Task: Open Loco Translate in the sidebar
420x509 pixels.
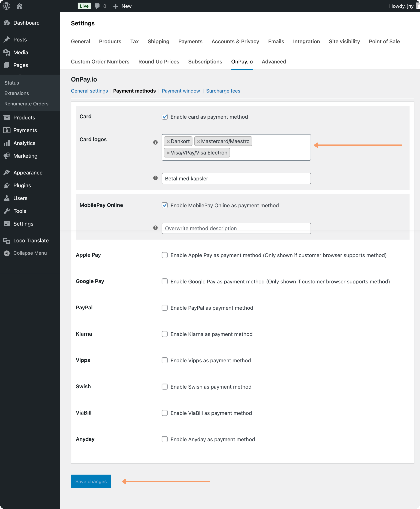Action: click(x=31, y=241)
